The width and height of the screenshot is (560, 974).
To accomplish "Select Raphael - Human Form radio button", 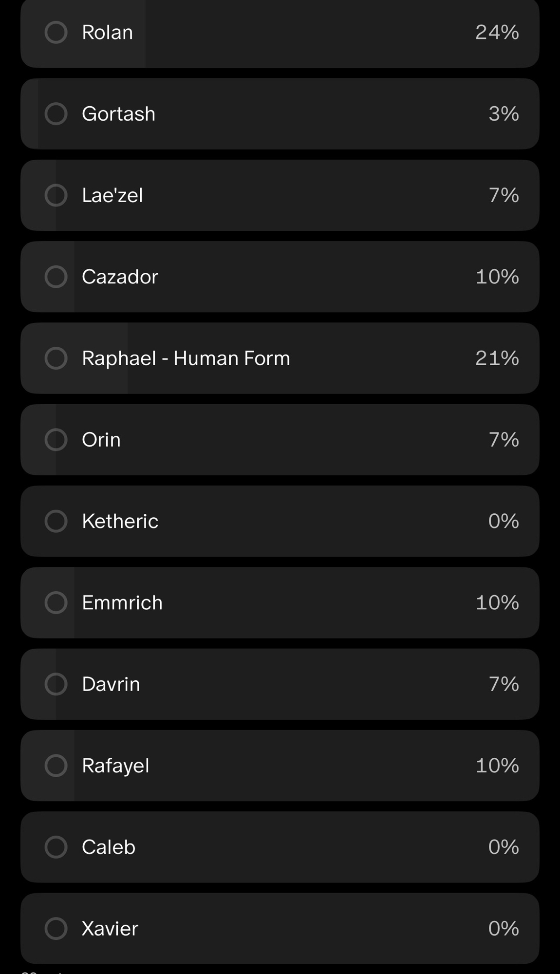I will click(56, 358).
